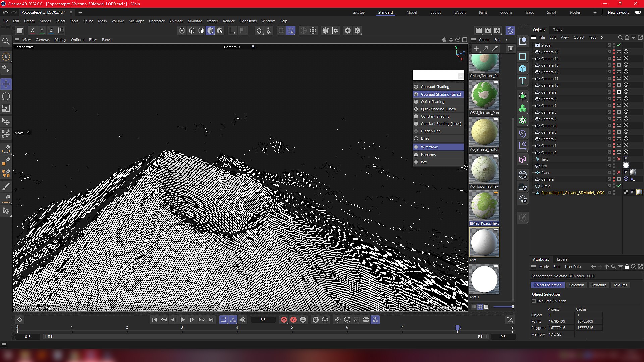This screenshot has width=644, height=362.
Task: Click the viewport maximize icon
Action: click(x=464, y=40)
